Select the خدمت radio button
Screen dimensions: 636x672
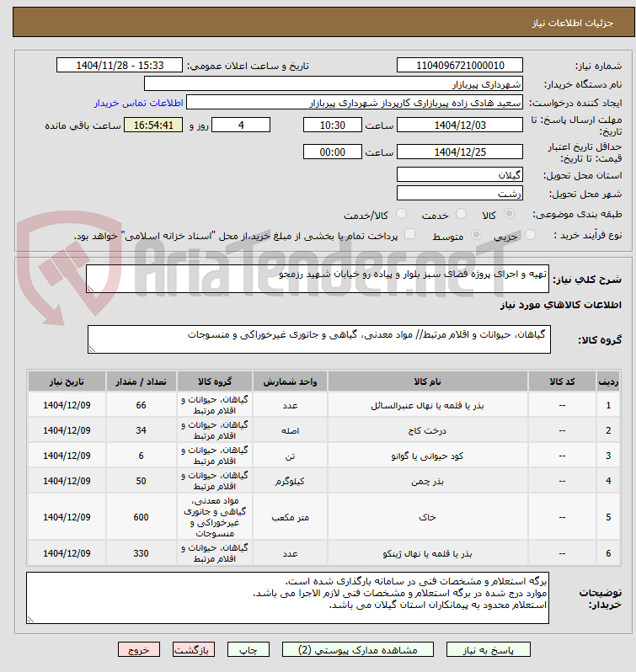click(x=461, y=214)
